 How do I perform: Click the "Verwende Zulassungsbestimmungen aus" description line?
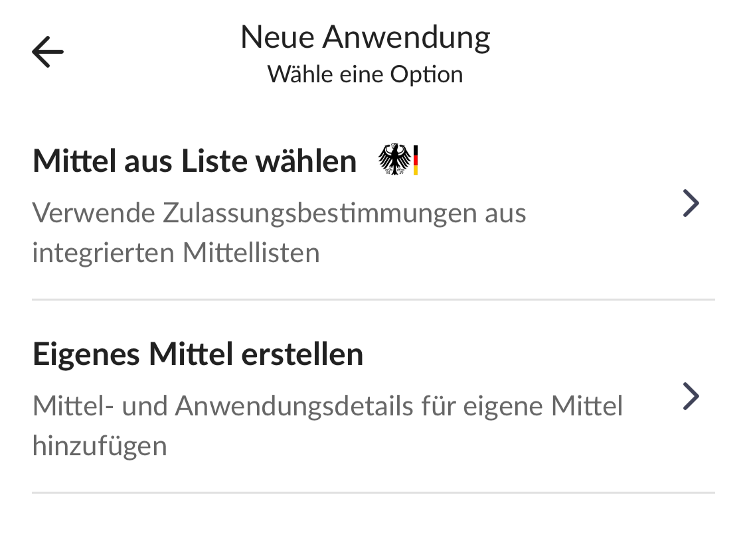tap(279, 214)
